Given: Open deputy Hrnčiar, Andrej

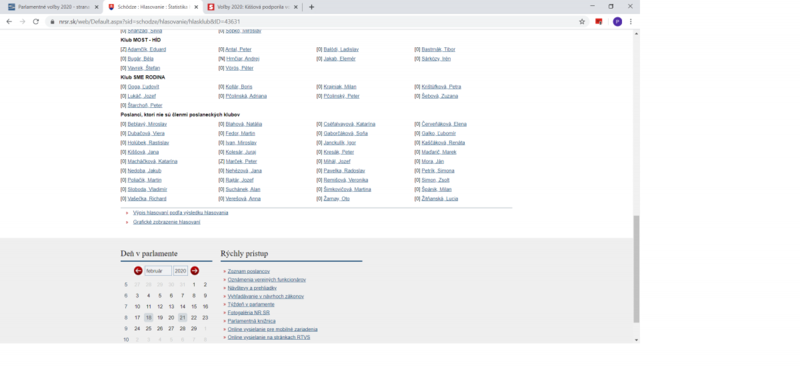Looking at the screenshot, I should coord(242,59).
